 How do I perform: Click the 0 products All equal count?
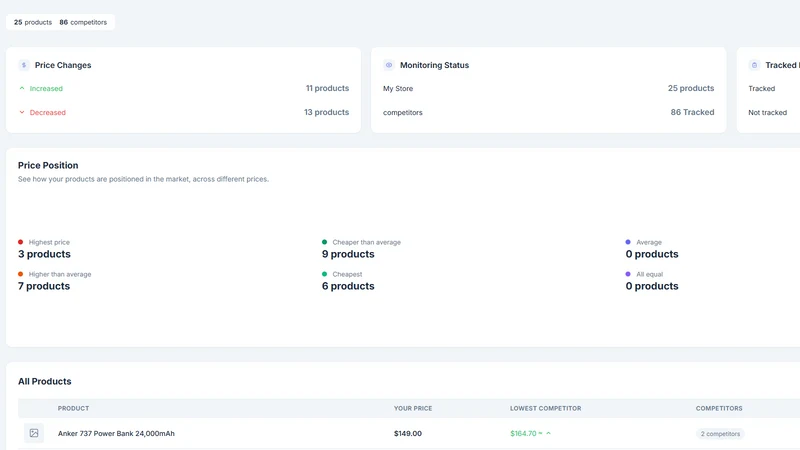[x=652, y=286]
